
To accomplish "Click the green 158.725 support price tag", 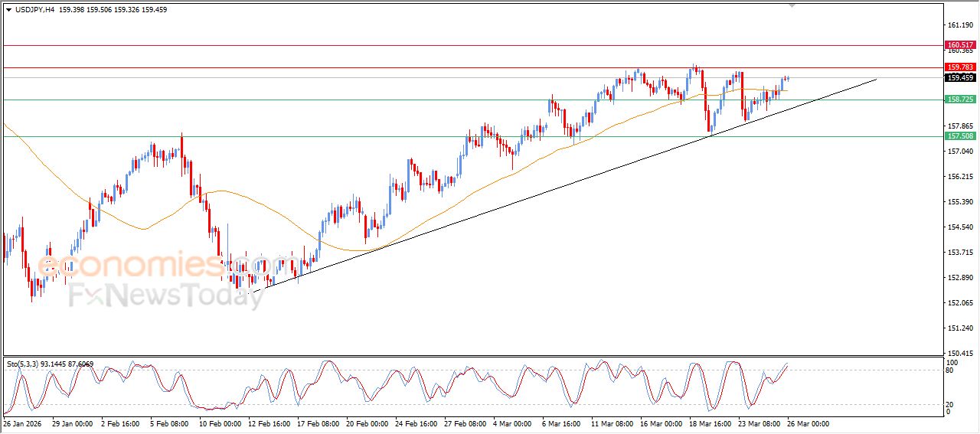I will 960,100.
